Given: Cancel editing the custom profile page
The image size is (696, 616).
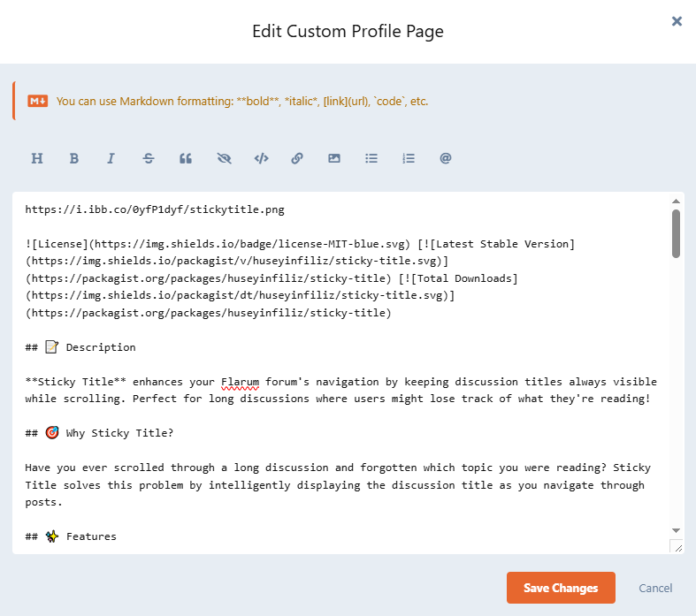Looking at the screenshot, I should 655,588.
